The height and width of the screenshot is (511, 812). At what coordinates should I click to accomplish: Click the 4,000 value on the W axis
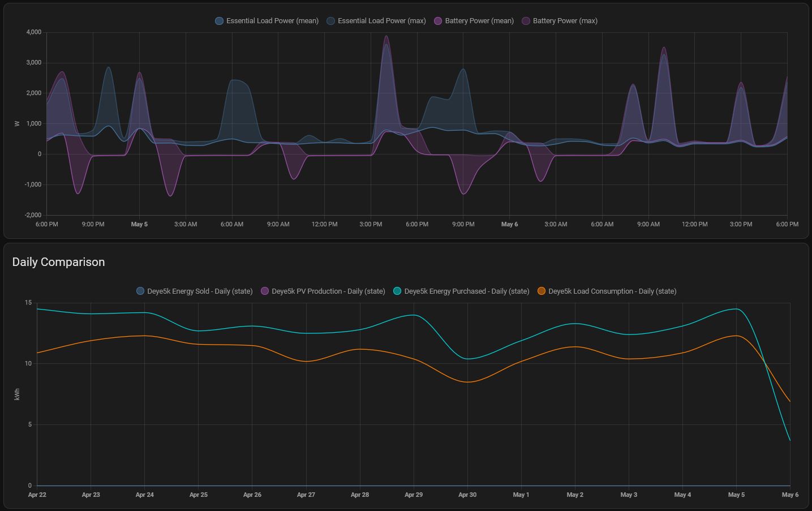pyautogui.click(x=33, y=32)
